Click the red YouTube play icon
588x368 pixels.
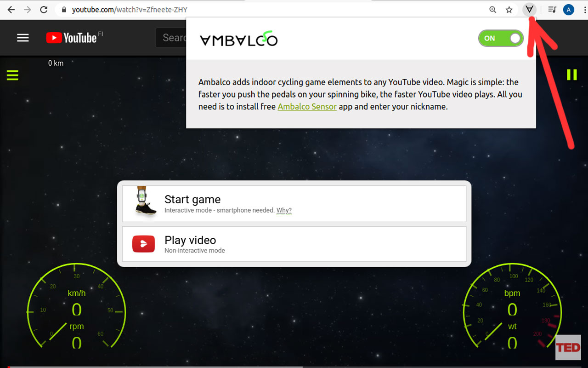click(x=144, y=244)
